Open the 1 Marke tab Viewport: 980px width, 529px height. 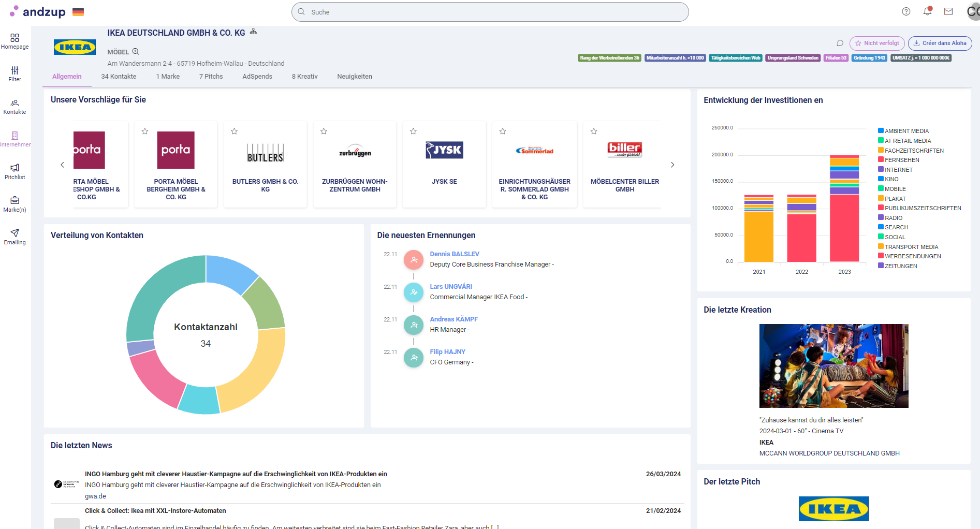point(168,77)
